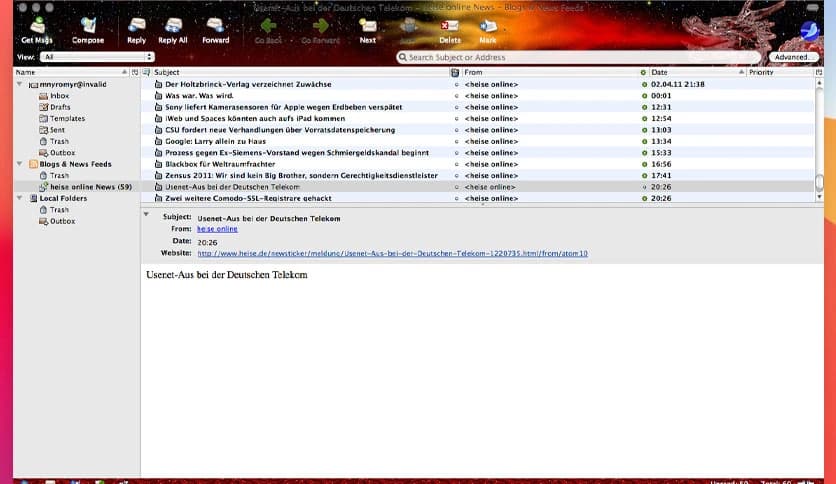Select message iWeb und Spaces könnten auch aufs iPad kommen

coord(255,118)
